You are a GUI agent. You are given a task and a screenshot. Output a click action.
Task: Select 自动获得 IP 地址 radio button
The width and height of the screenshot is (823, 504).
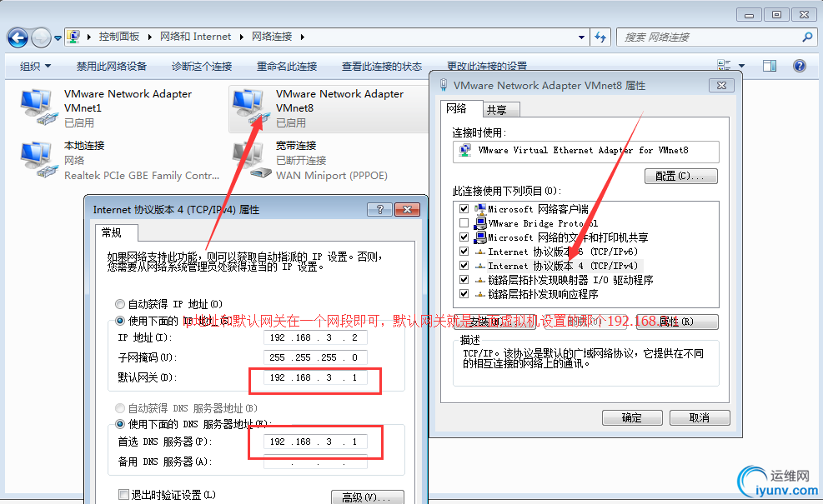click(x=120, y=304)
